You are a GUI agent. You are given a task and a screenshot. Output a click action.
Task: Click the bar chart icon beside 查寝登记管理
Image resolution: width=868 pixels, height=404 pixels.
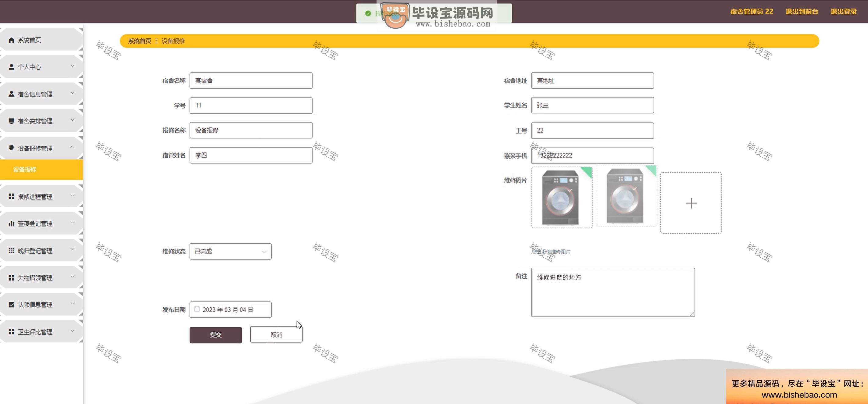coord(12,223)
